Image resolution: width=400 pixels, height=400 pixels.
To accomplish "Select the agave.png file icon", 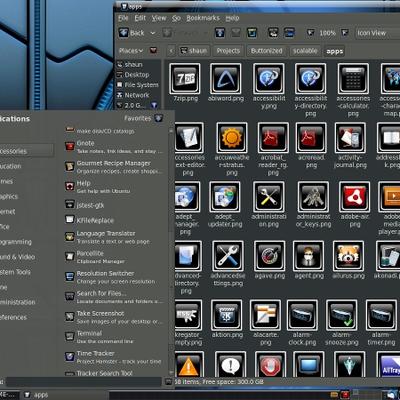I will pyautogui.click(x=269, y=256).
